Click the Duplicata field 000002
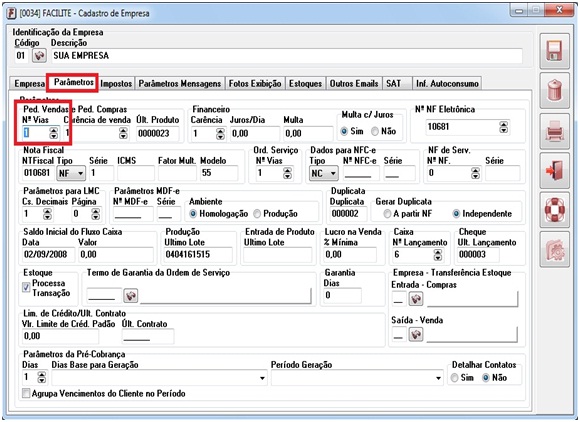Image resolution: width=580 pixels, height=422 pixels. 348,214
